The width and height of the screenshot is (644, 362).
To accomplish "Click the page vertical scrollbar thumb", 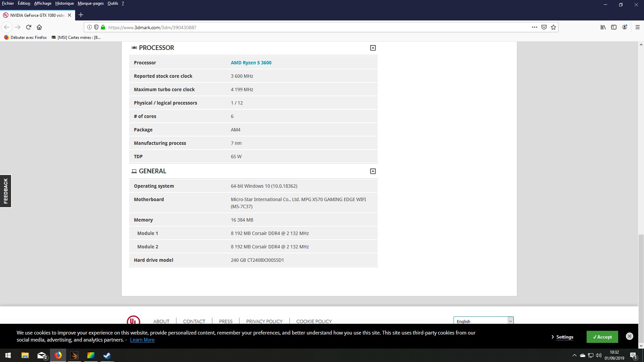I will coord(641,288).
